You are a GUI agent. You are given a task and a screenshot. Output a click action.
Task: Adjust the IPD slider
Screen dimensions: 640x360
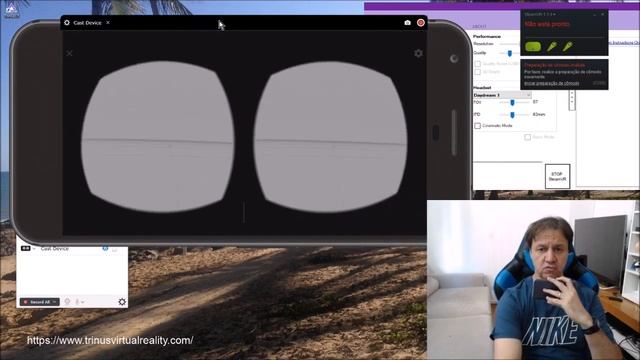(512, 115)
